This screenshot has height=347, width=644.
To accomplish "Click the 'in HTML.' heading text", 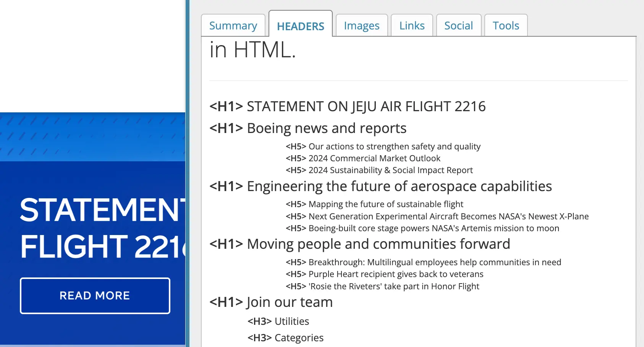I will point(252,50).
